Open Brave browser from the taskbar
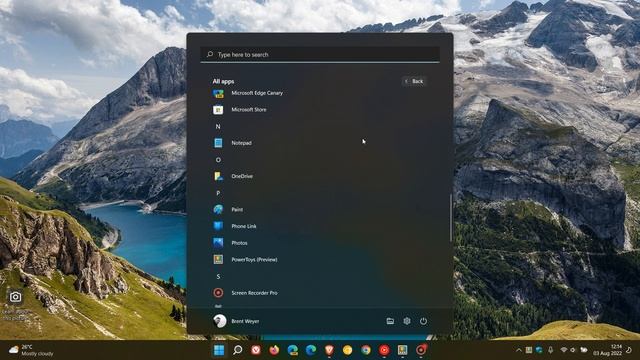 coord(329,350)
